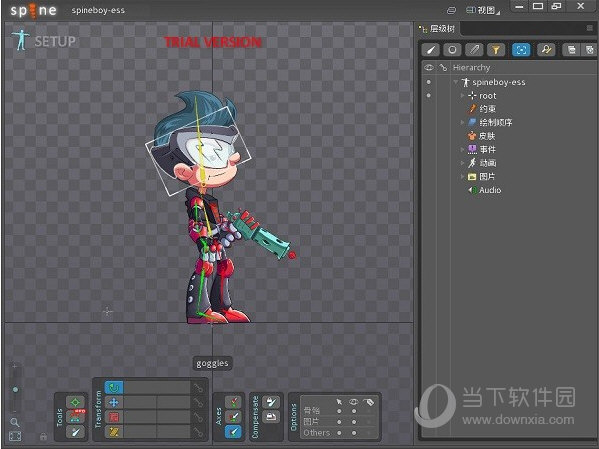Activate the Shear transform tool

114,432
